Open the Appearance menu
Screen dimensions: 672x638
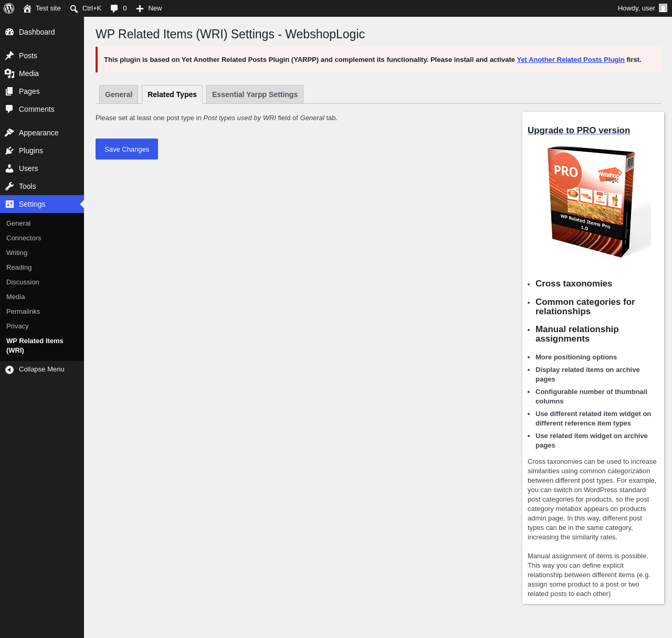click(x=42, y=133)
